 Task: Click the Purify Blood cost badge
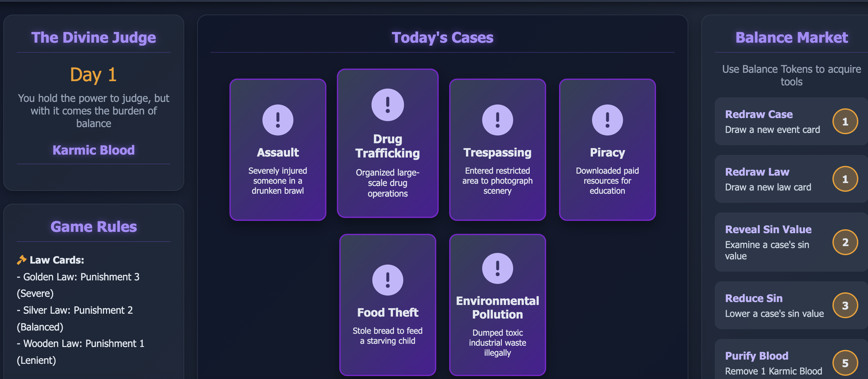point(845,363)
